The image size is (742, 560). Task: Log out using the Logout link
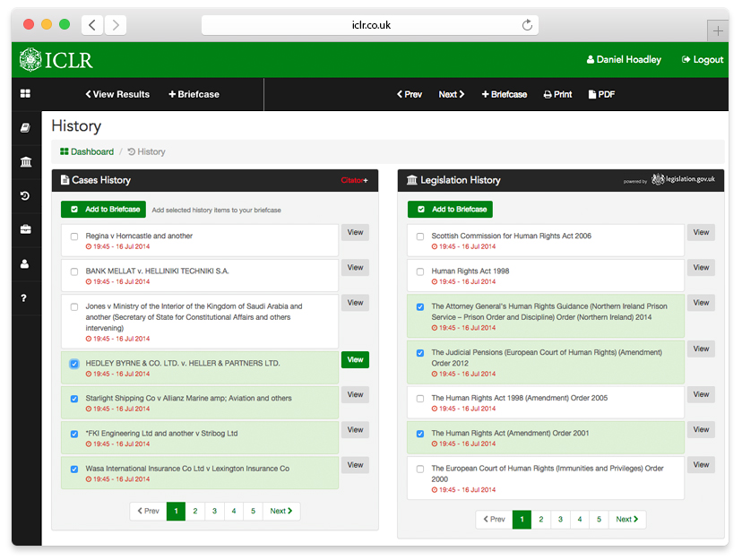point(702,60)
